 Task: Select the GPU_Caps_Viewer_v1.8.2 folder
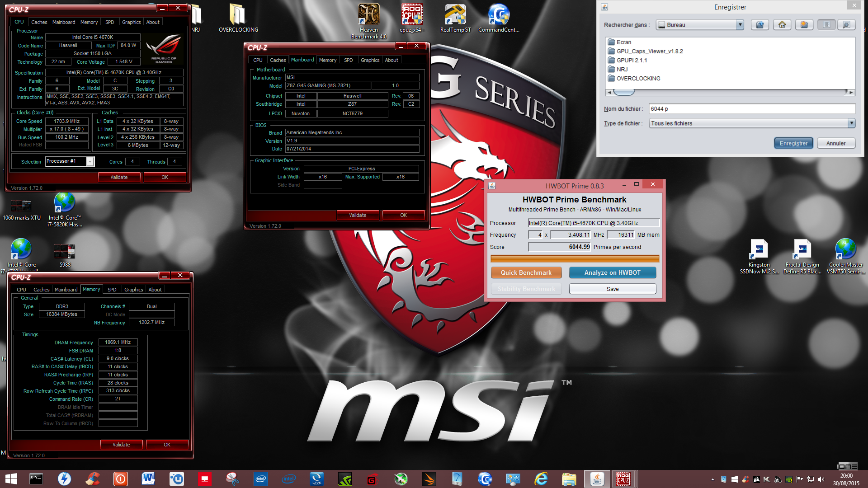(645, 51)
